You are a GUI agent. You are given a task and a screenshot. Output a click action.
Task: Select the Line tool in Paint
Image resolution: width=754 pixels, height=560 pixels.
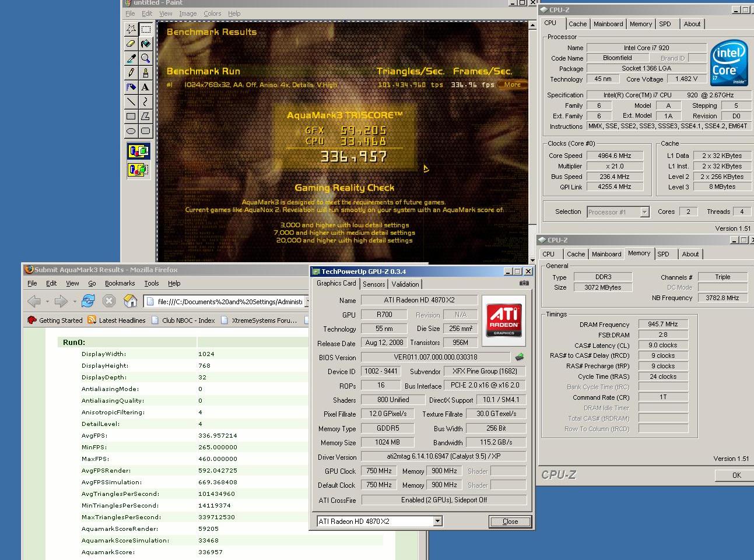pyautogui.click(x=131, y=101)
